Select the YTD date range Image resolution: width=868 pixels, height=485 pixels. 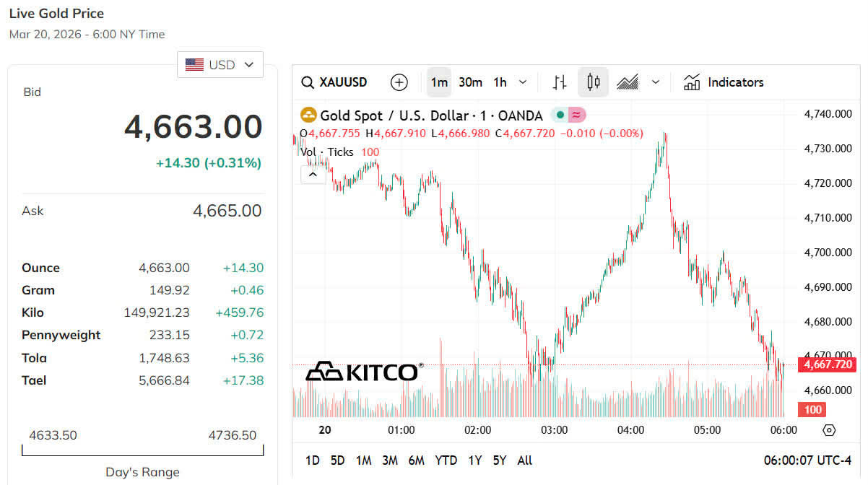pos(446,460)
